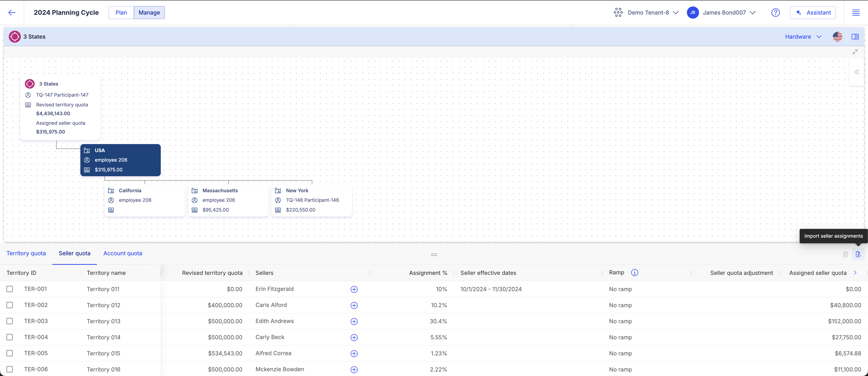Viewport: 868px width, 376px height.
Task: Click the 3 States card logo icon
Action: [30, 84]
